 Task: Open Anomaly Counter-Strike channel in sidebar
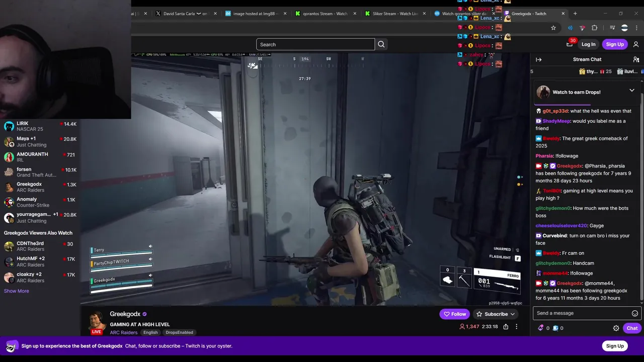40,202
